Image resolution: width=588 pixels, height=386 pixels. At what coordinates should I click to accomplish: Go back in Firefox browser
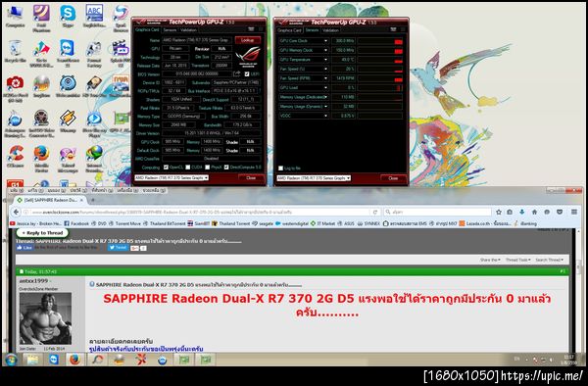point(16,212)
